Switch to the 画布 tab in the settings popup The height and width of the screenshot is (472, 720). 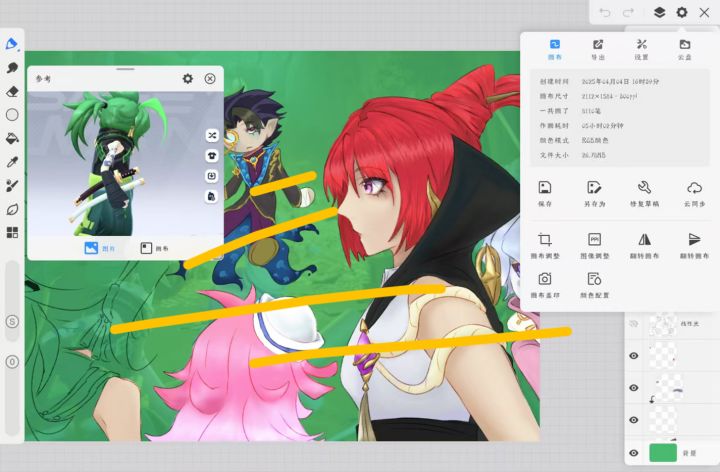pos(555,50)
